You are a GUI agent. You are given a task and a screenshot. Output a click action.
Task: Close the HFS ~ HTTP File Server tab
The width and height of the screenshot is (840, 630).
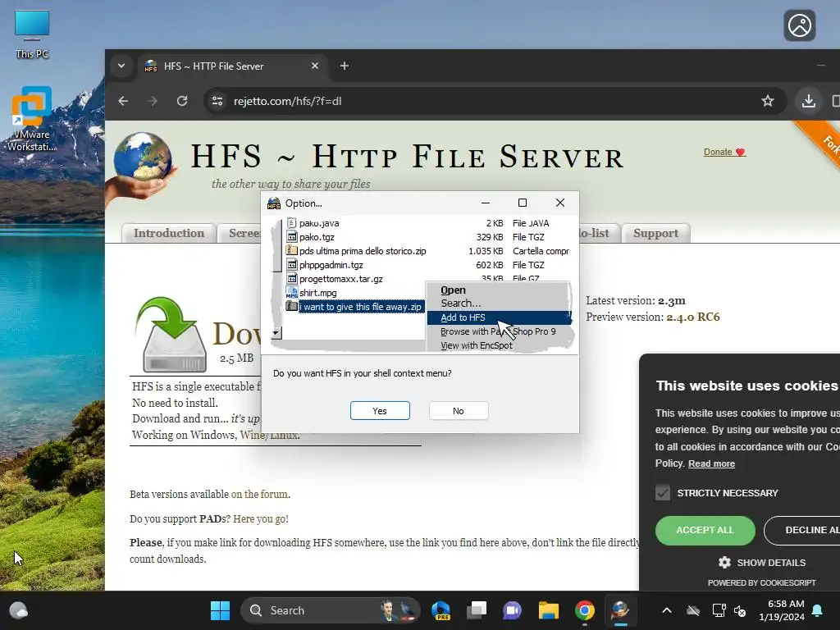315,66
